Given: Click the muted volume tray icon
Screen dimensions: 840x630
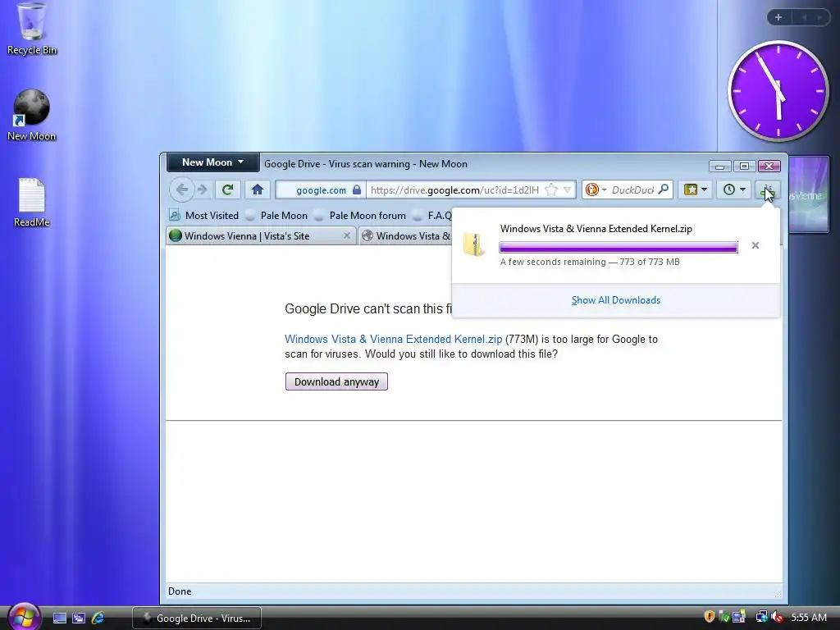Looking at the screenshot, I should pos(776,617).
